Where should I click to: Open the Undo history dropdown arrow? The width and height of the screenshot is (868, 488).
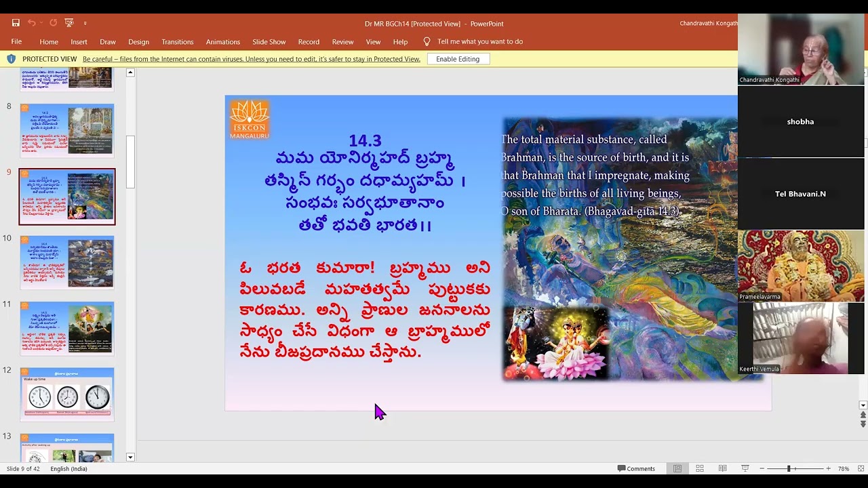coord(41,23)
